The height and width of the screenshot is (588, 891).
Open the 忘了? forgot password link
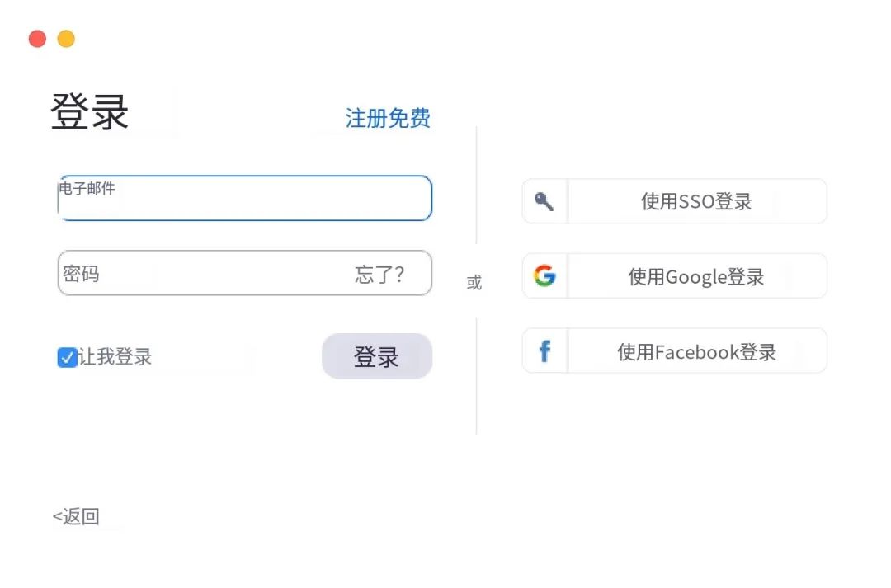tap(379, 275)
